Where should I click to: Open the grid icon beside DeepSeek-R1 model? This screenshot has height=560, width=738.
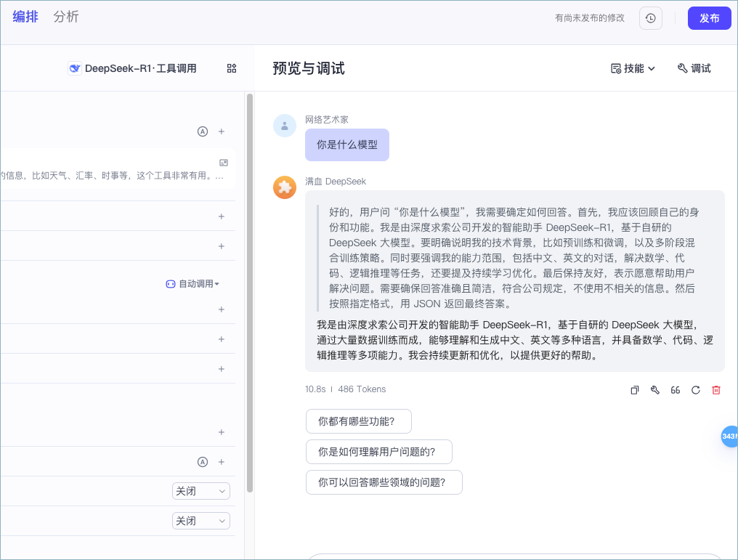pos(232,68)
